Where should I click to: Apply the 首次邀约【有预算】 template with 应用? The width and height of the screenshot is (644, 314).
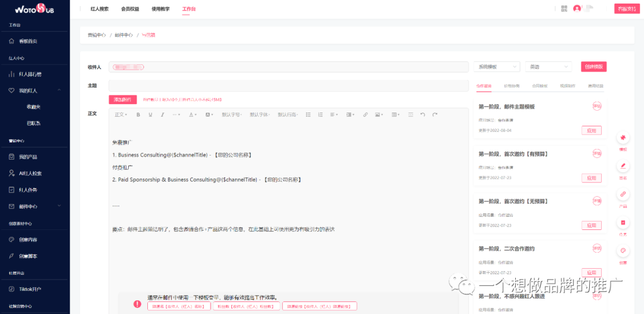[592, 178]
